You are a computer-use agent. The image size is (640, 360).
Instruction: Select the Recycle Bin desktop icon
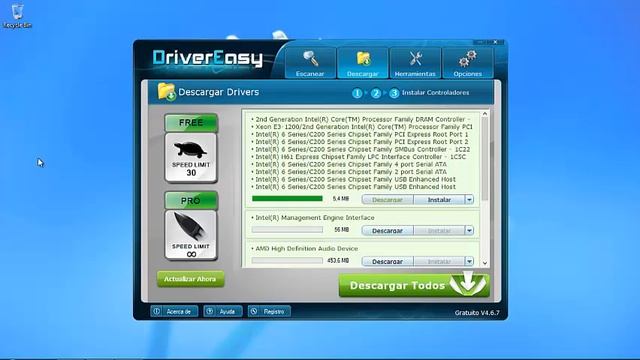click(x=17, y=16)
